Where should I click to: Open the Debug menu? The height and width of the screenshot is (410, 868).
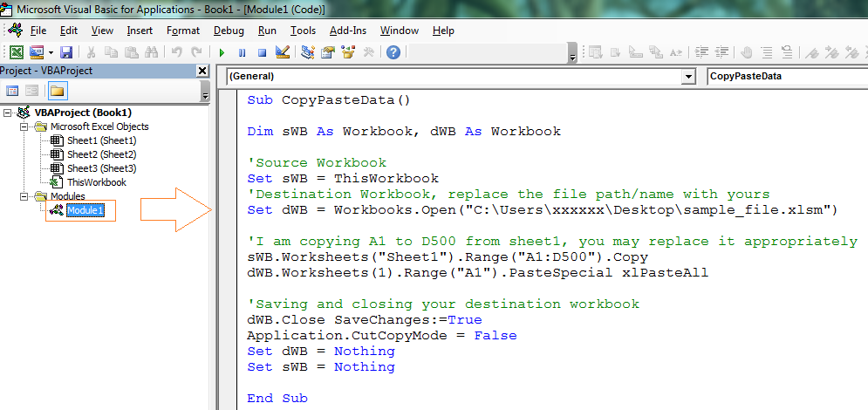229,31
